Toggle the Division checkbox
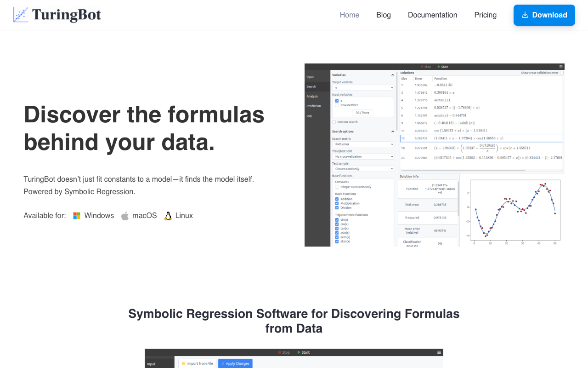 [x=337, y=207]
